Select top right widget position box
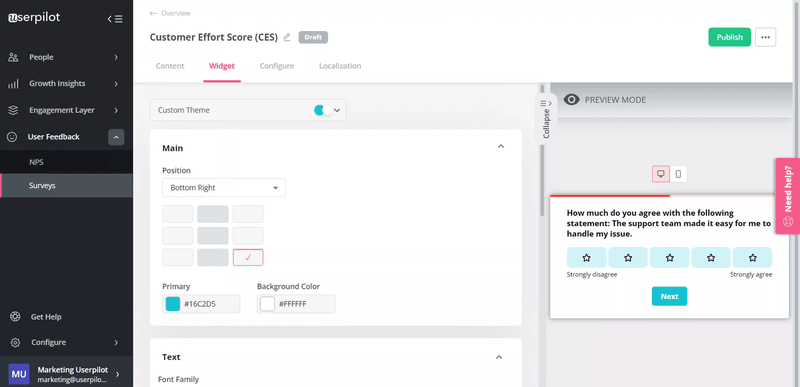Screen dimensions: 800x387 coord(248,214)
